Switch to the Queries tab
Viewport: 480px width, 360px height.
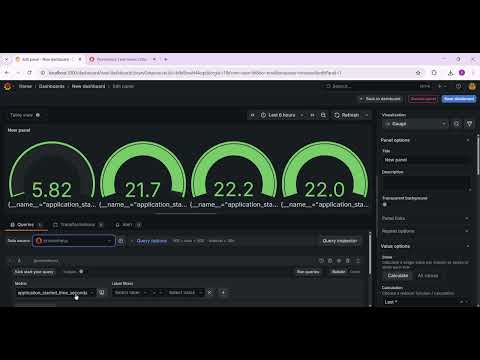pos(26,225)
